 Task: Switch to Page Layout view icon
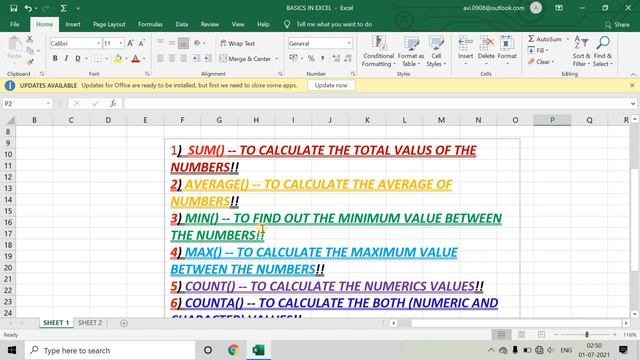tap(521, 335)
